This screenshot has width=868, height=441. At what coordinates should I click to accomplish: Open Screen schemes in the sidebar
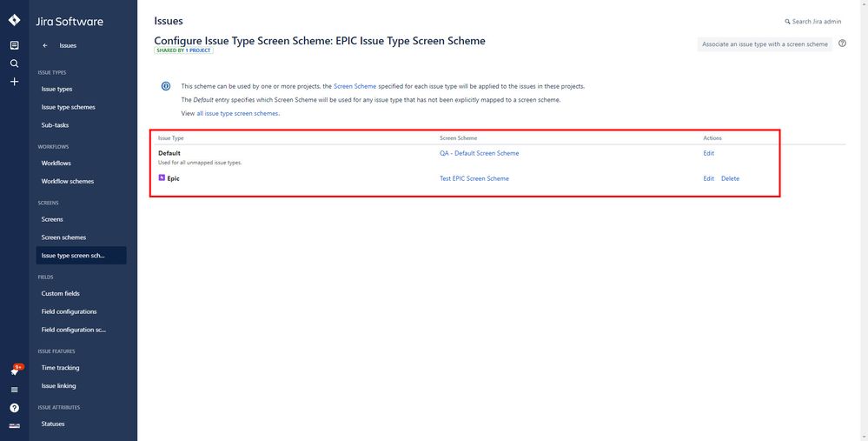coord(63,237)
